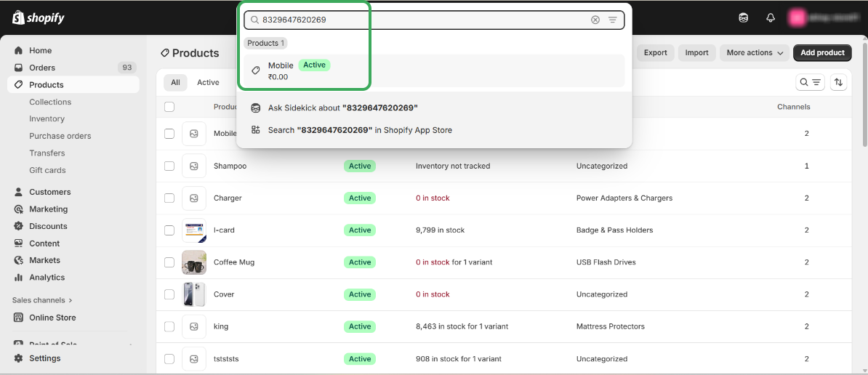Viewport: 868px width, 375px height.
Task: Click the Marketing target icon
Action: (x=19, y=209)
